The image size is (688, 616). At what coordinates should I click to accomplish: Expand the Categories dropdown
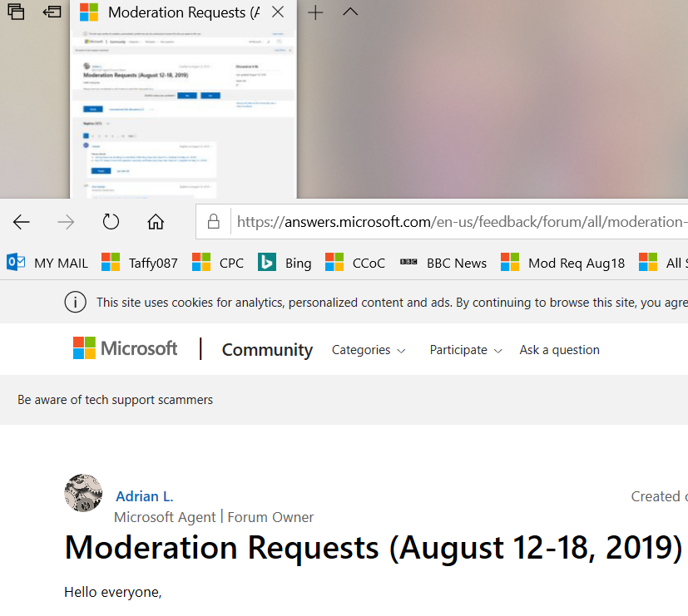[369, 350]
